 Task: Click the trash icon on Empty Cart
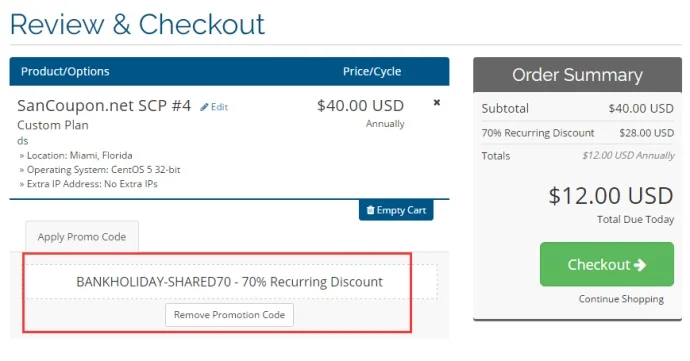[x=371, y=210]
